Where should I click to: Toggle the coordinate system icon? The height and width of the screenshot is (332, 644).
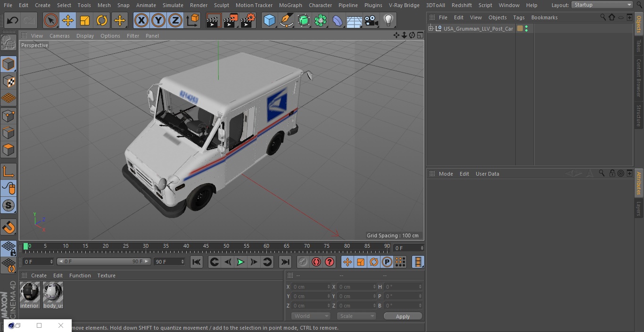[x=193, y=20]
